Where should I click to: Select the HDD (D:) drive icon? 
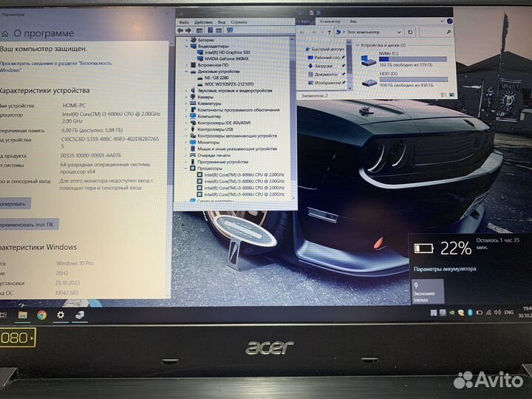click(369, 83)
